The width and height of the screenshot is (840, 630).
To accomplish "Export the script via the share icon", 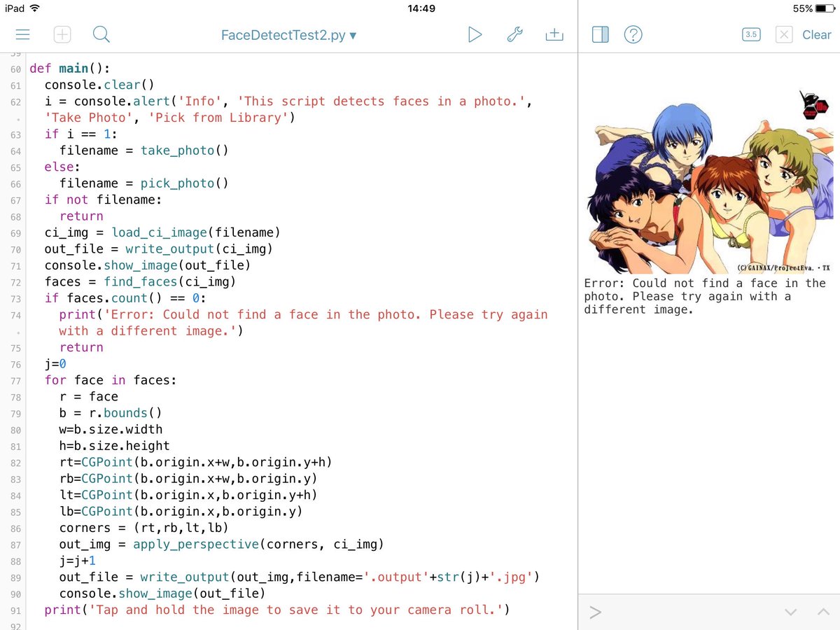I will tap(554, 34).
